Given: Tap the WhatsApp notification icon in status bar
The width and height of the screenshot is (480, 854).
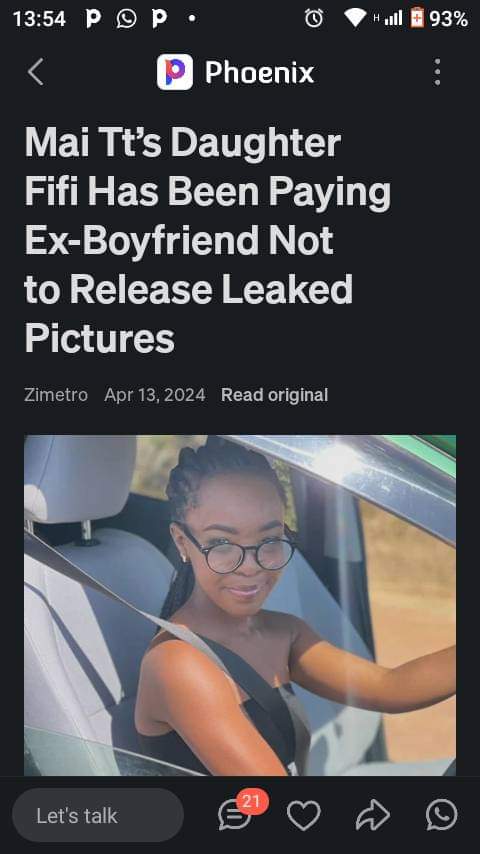Looking at the screenshot, I should [126, 19].
